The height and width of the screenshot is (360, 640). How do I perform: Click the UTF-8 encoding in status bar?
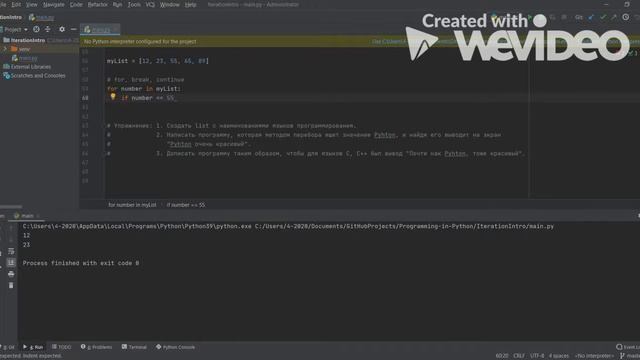pyautogui.click(x=537, y=356)
